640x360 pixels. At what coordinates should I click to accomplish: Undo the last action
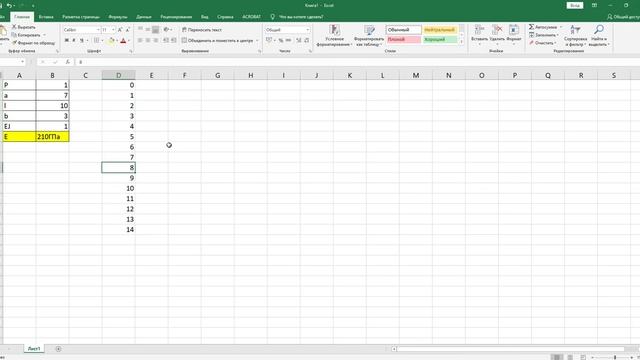9,5
